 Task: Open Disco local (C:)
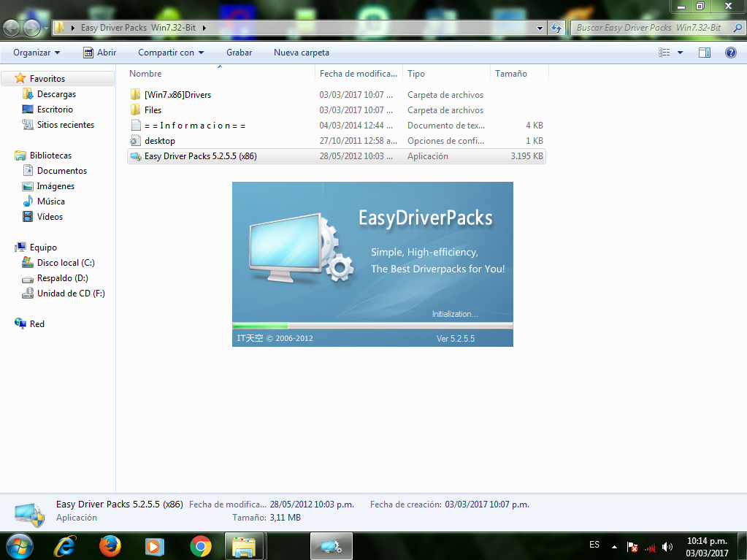coord(58,262)
